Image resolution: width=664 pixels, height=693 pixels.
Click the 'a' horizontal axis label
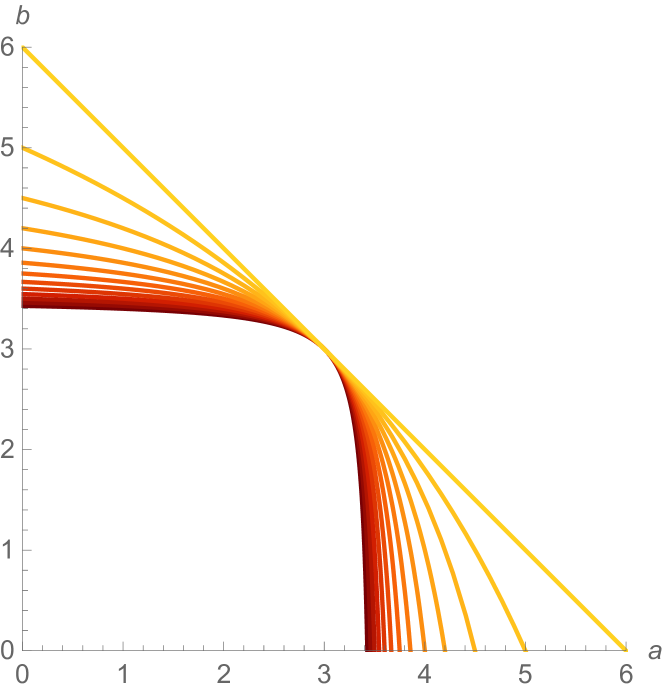[654, 652]
